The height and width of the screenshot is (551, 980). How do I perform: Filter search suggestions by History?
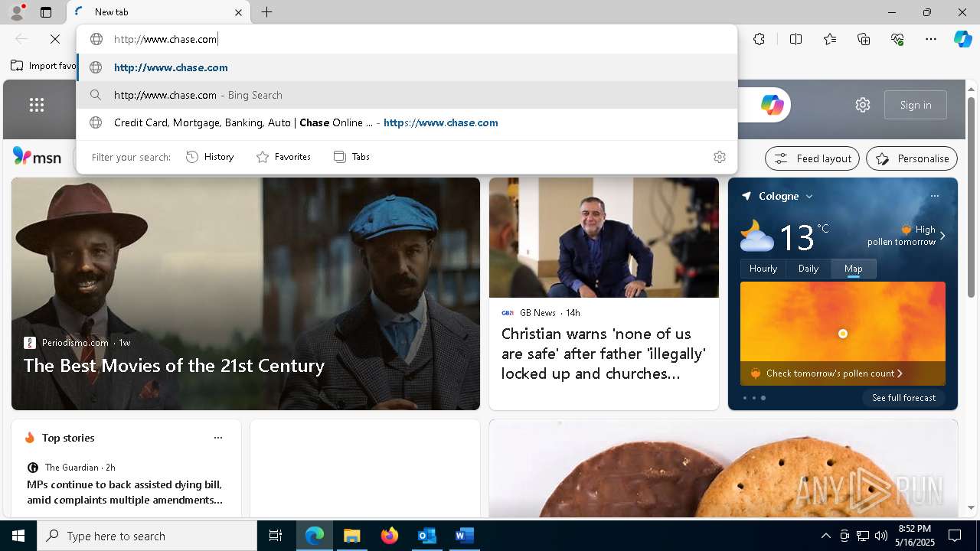pos(210,157)
